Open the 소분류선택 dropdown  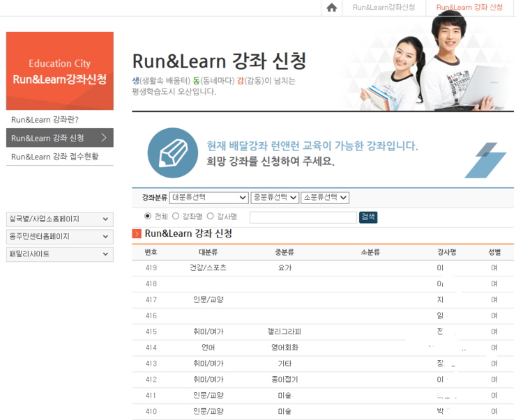325,198
